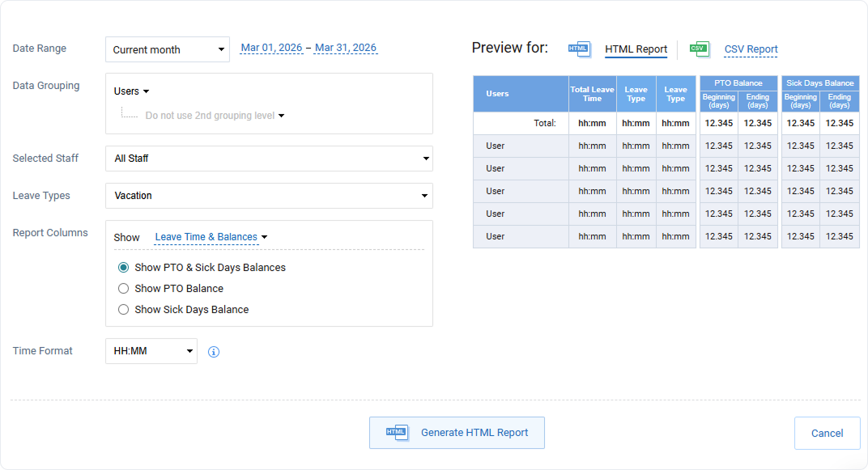The width and height of the screenshot is (868, 470).
Task: Click the CSV icon beside CSV Report
Action: click(x=699, y=49)
